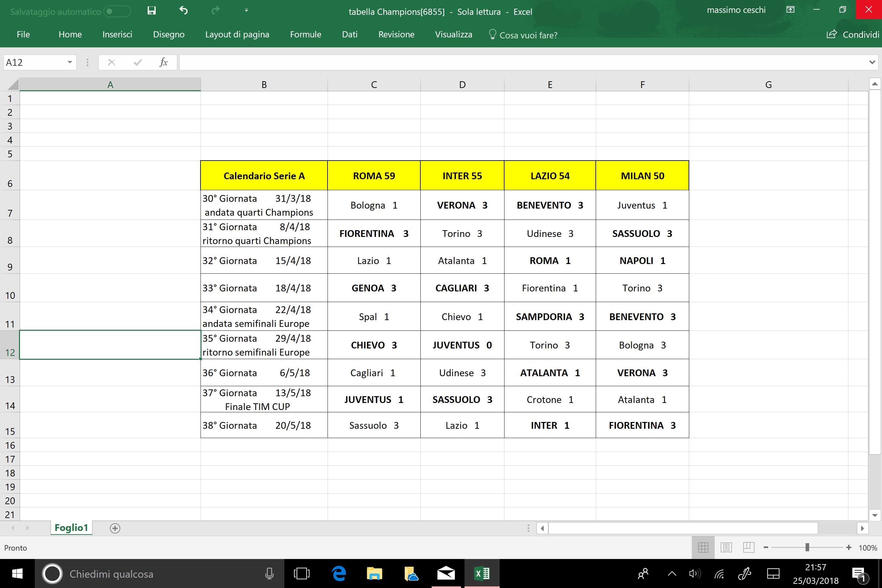Viewport: 882px width, 588px height.
Task: Click the Condividi share button
Action: [853, 34]
